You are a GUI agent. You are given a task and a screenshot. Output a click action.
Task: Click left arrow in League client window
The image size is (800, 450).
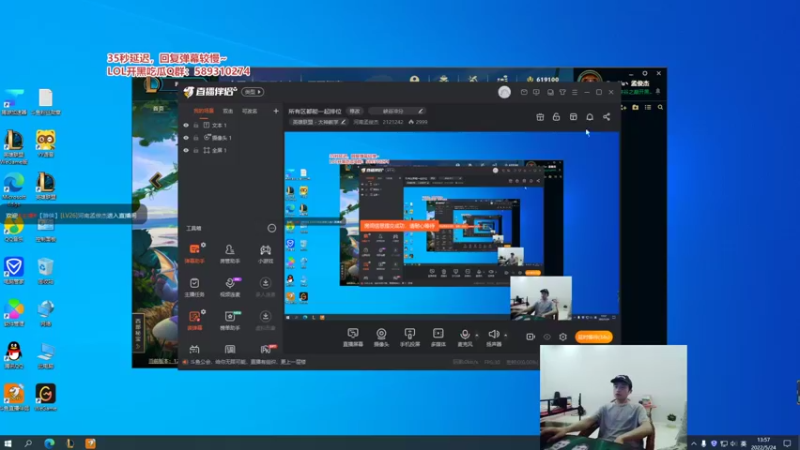coord(155,180)
